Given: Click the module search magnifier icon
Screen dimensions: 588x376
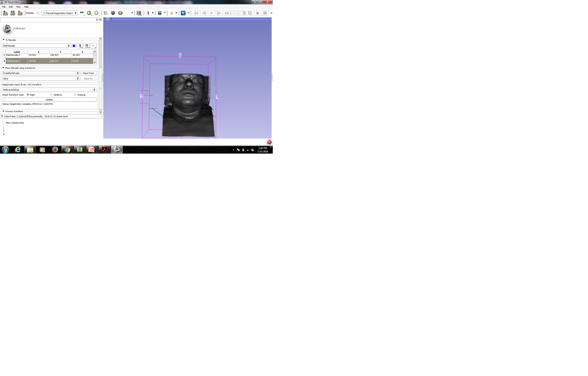Looking at the screenshot, I should tap(38, 13).
